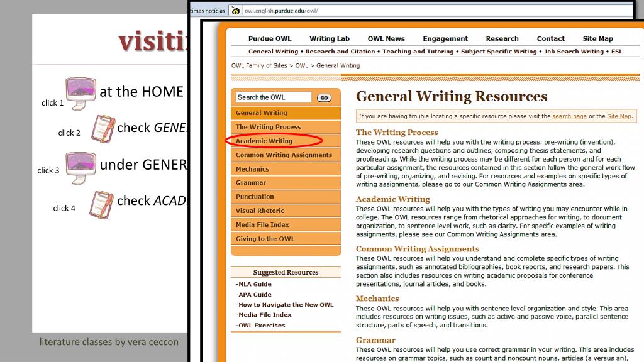Screen dimensions: 644x362
Task: Choose Media File Index in orange sidebar
Action: pyautogui.click(x=286, y=224)
